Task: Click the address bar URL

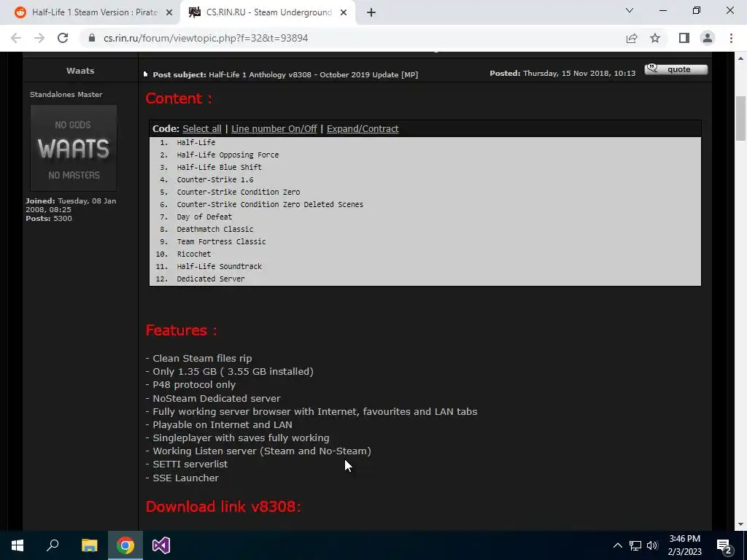Action: 206,38
